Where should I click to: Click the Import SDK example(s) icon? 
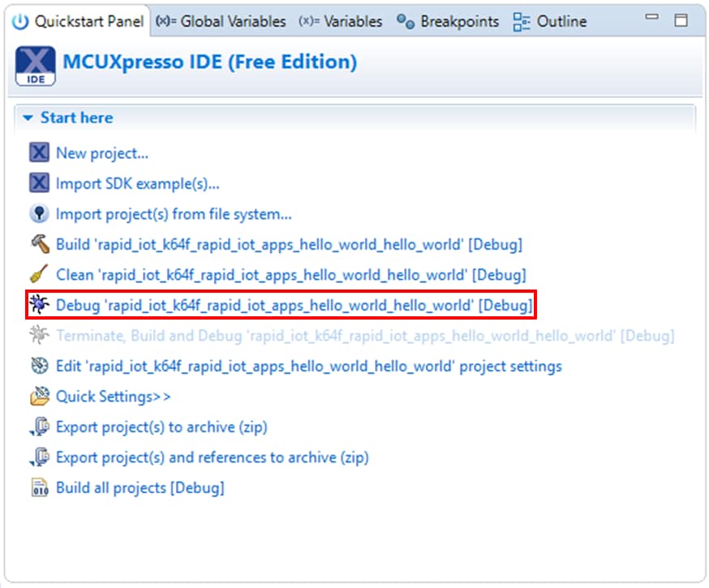(39, 183)
